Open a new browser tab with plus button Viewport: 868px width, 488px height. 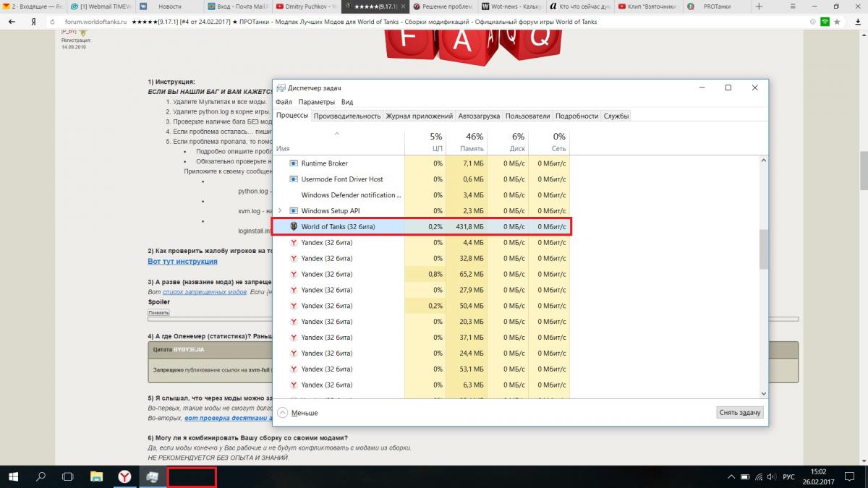[759, 7]
